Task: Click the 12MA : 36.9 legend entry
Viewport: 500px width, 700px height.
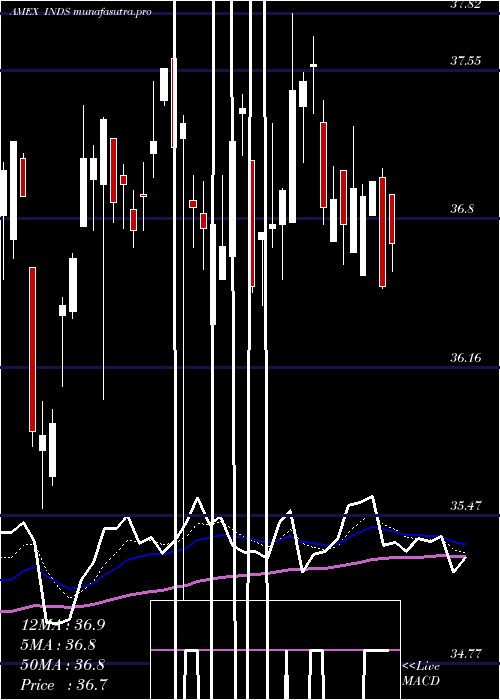Action: point(62,625)
